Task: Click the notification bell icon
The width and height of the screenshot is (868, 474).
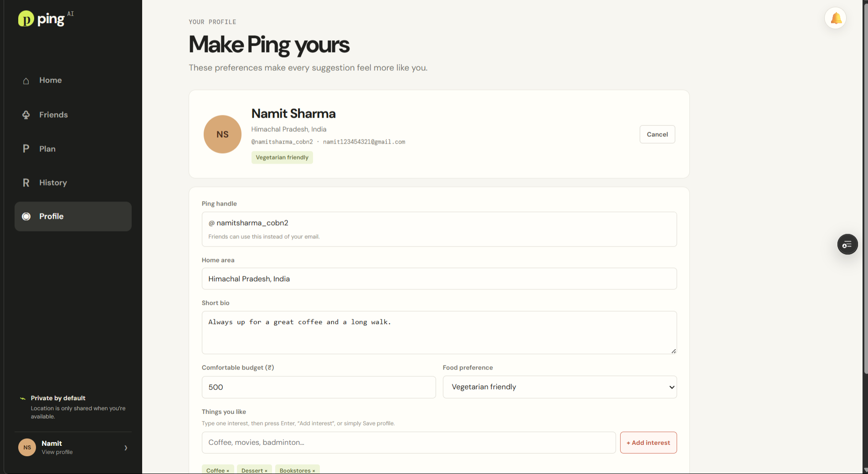Action: 836,18
